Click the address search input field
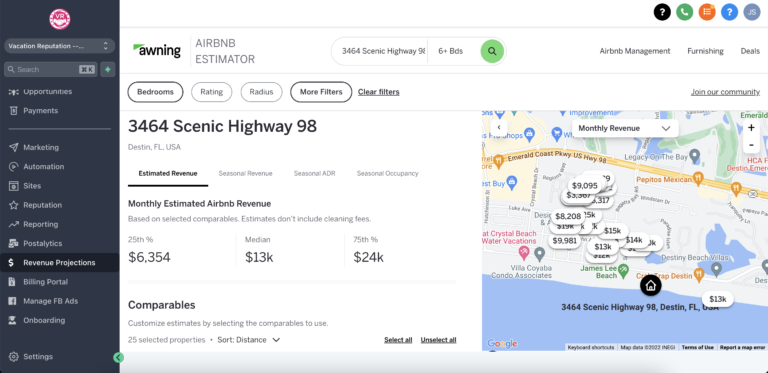This screenshot has width=768, height=373. coord(383,51)
